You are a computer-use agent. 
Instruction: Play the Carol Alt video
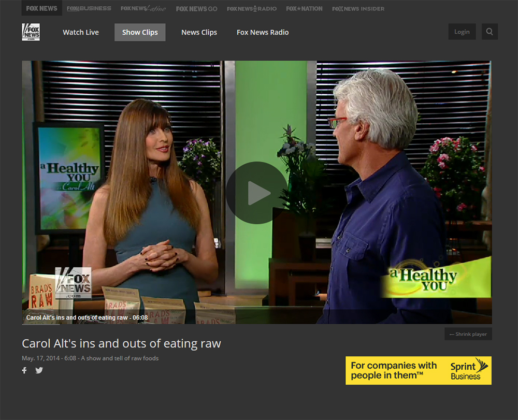tap(256, 193)
